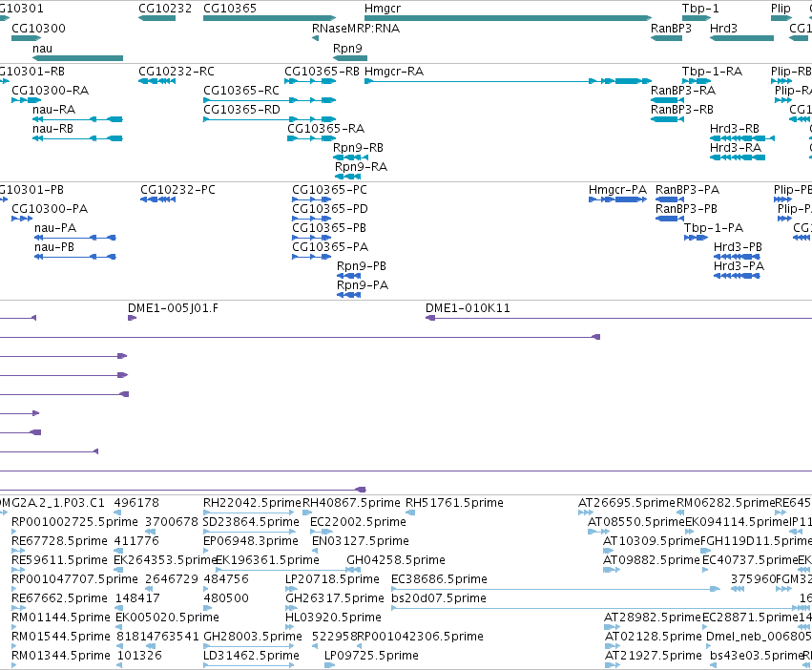Screen dimensions: 812x670
Task: Click the RanBP3-RA transcript
Action: [667, 100]
